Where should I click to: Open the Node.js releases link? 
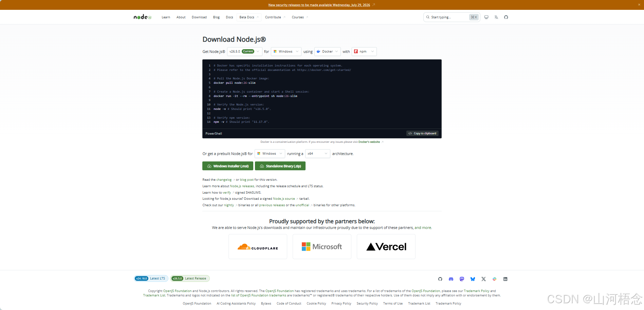coord(242,186)
